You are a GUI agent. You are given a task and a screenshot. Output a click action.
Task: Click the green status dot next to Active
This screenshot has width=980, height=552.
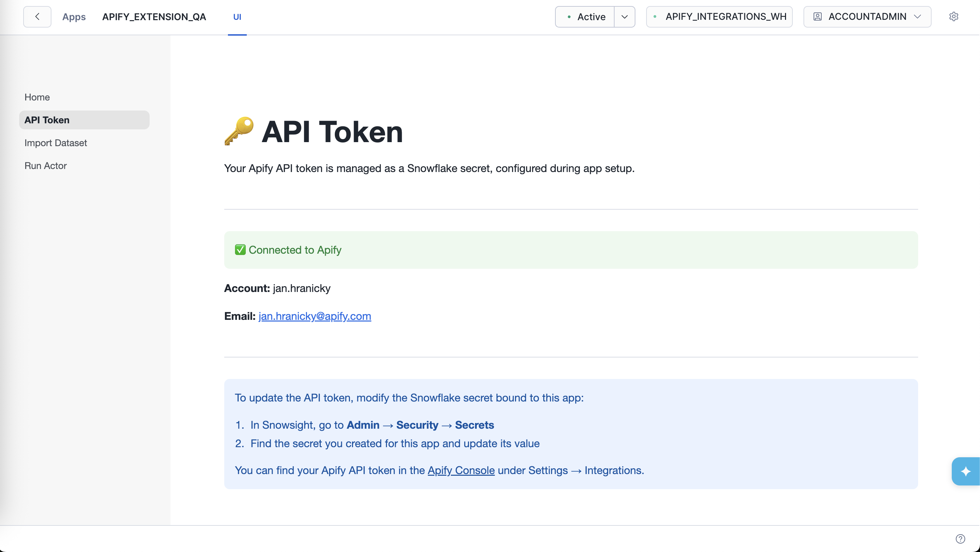[569, 17]
